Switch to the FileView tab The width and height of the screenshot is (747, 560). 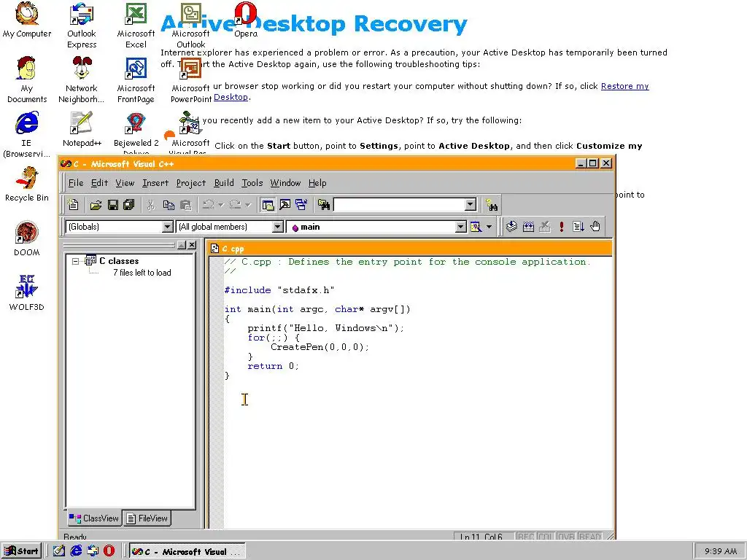click(x=147, y=518)
